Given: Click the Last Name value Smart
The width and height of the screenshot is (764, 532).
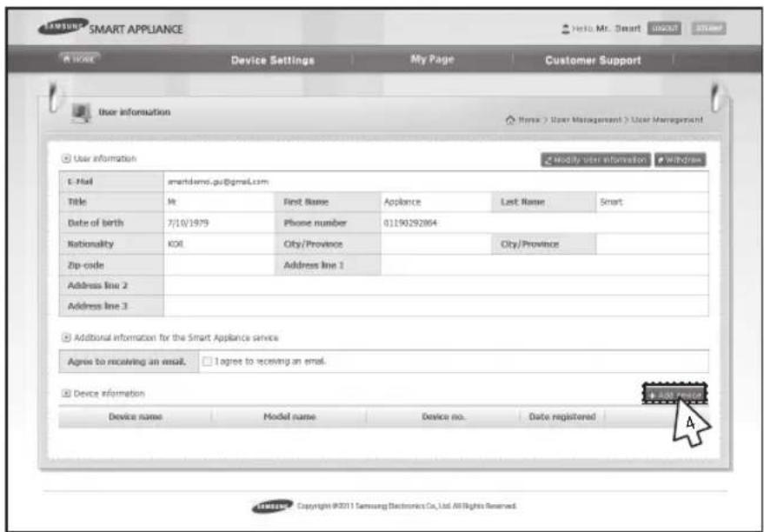Looking at the screenshot, I should (612, 203).
